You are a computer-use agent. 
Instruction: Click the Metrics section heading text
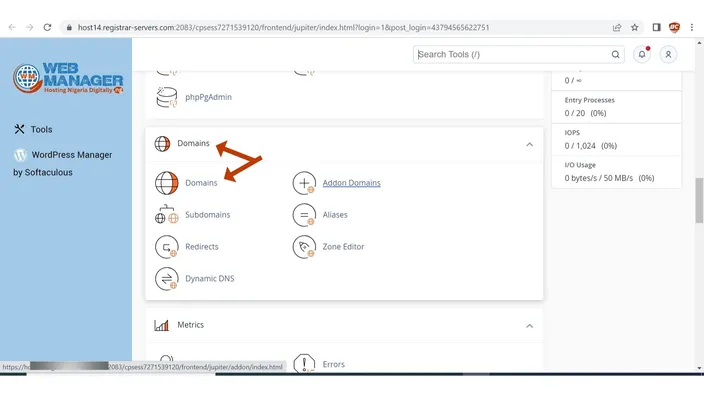pos(190,325)
